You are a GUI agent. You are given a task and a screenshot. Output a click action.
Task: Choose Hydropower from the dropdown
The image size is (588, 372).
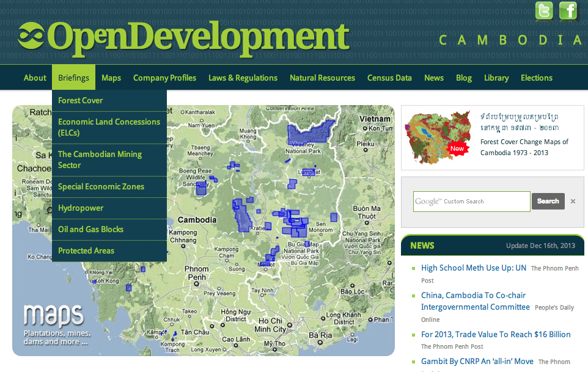[x=109, y=208]
